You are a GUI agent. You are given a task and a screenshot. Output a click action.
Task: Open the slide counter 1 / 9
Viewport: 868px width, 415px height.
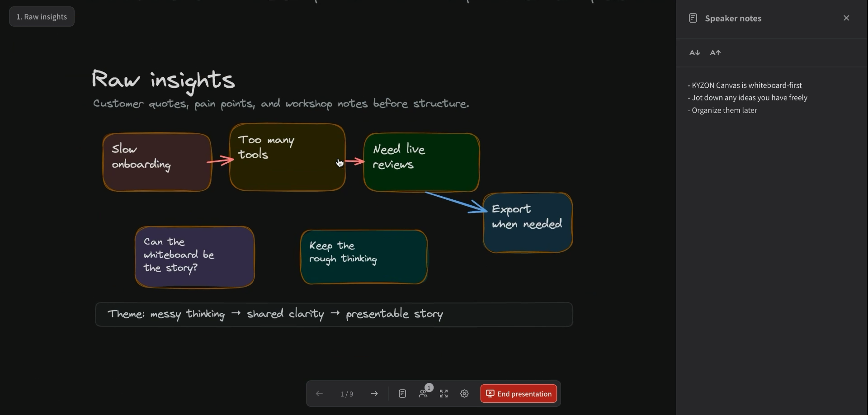coord(347,394)
